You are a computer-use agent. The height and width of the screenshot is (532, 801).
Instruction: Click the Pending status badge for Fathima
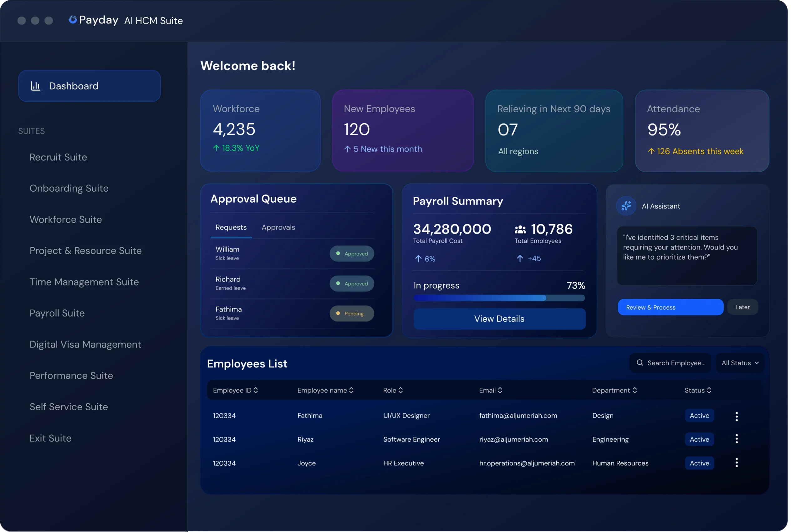tap(352, 313)
